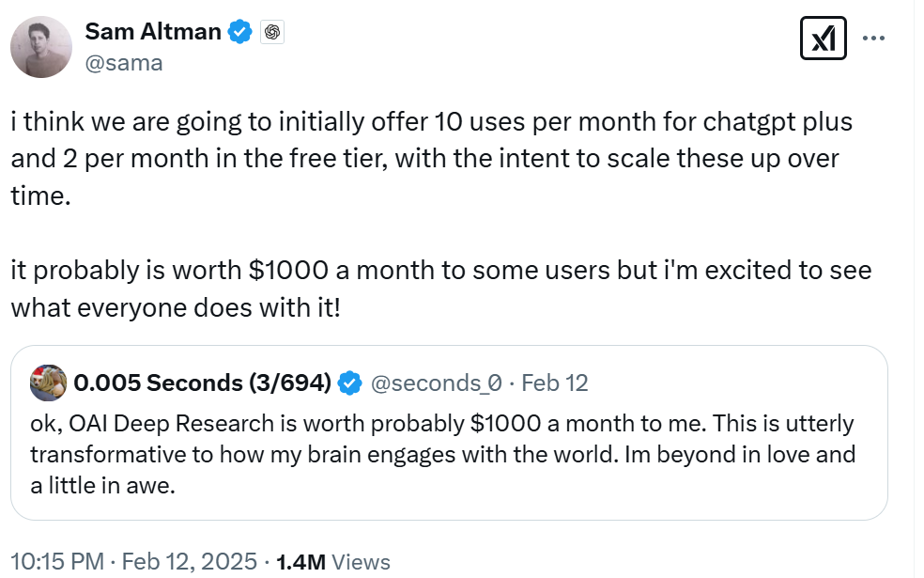This screenshot has height=578, width=924.
Task: Click the Sam Altman display name
Action: click(x=153, y=32)
